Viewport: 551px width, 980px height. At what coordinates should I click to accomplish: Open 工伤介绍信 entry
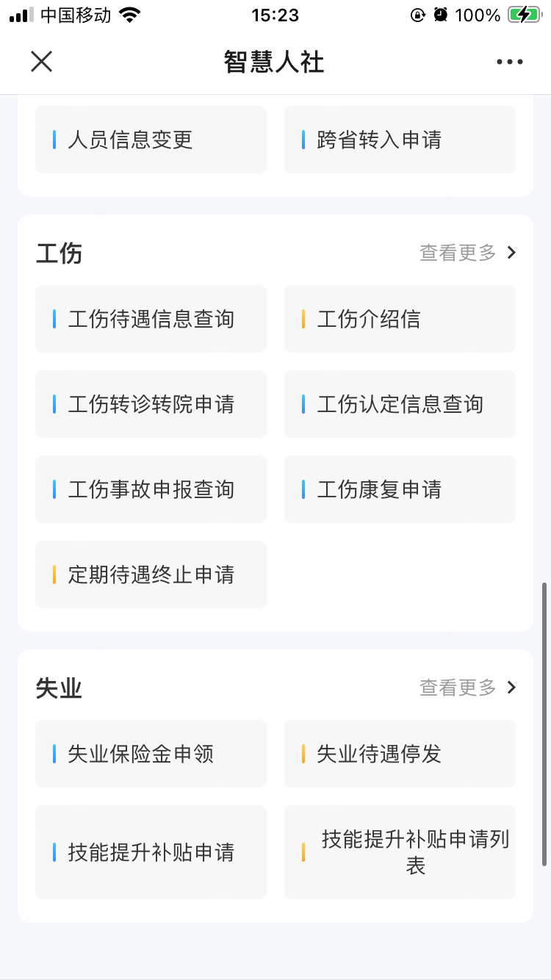pos(400,319)
